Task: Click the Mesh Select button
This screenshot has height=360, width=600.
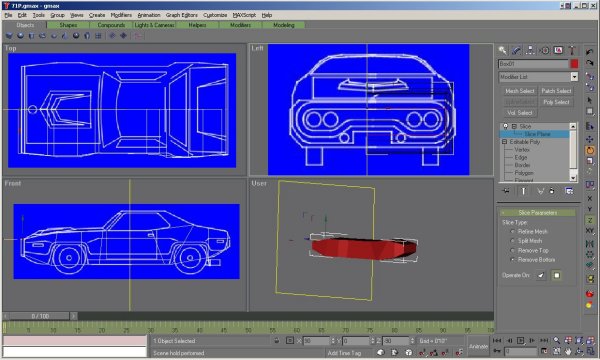Action: tap(519, 91)
